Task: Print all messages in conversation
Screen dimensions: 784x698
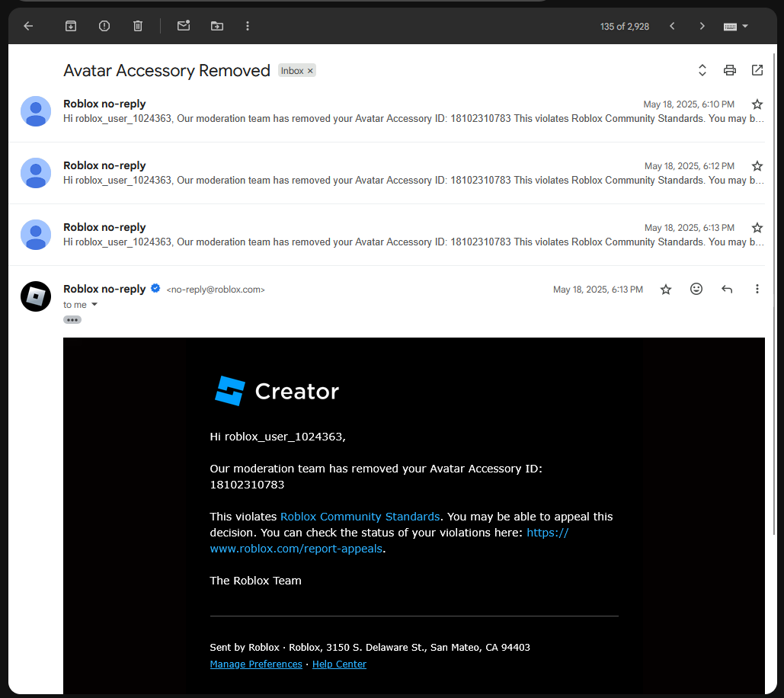Action: (729, 71)
